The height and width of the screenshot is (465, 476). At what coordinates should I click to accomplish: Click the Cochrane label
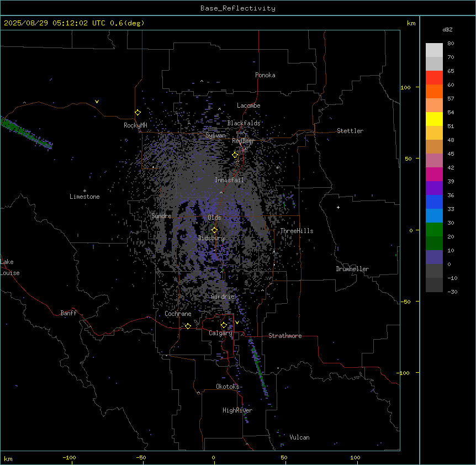(x=178, y=314)
